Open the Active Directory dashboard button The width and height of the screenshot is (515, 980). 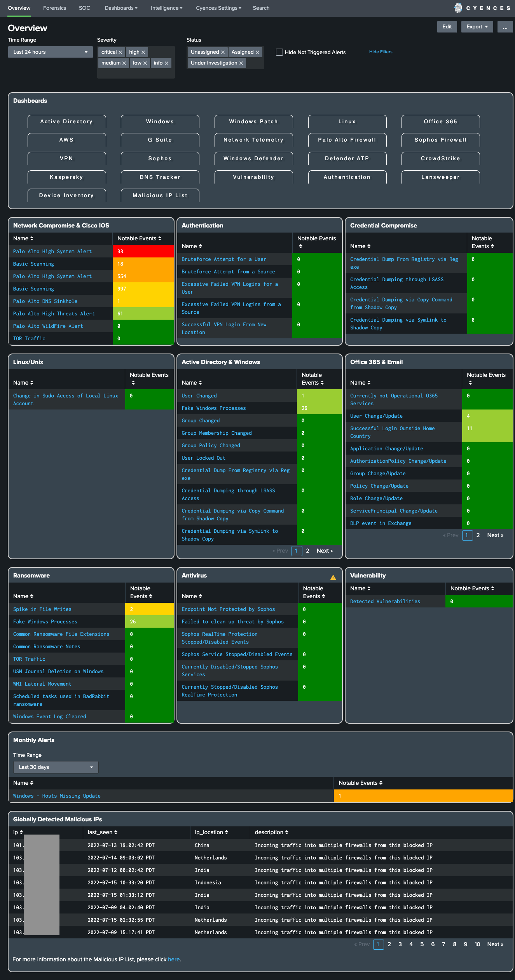pyautogui.click(x=67, y=121)
